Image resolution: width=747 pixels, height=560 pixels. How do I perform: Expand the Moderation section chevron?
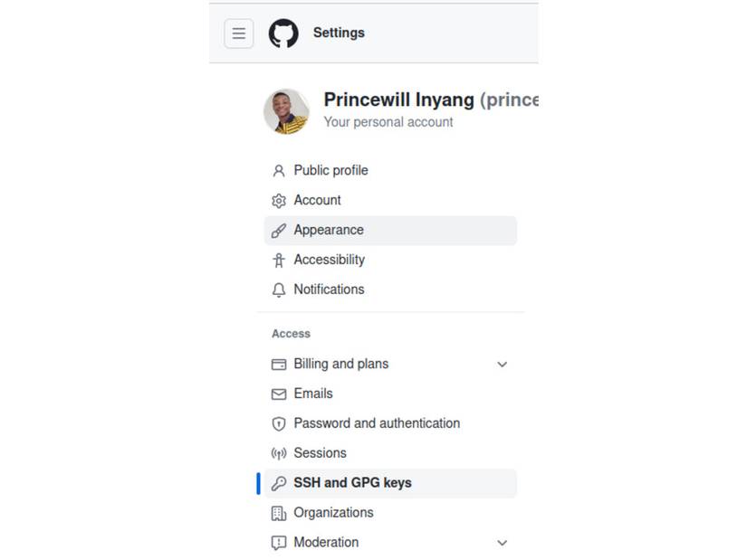tap(503, 543)
